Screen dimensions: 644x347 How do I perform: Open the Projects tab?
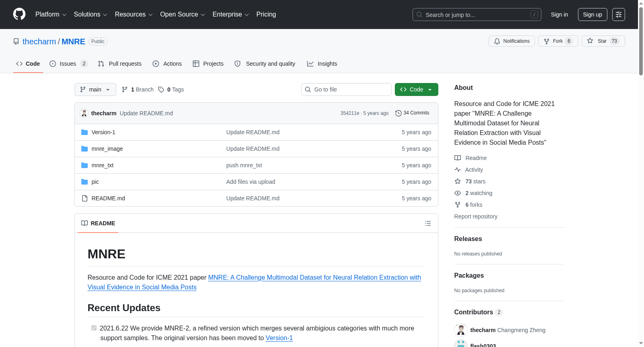click(208, 64)
